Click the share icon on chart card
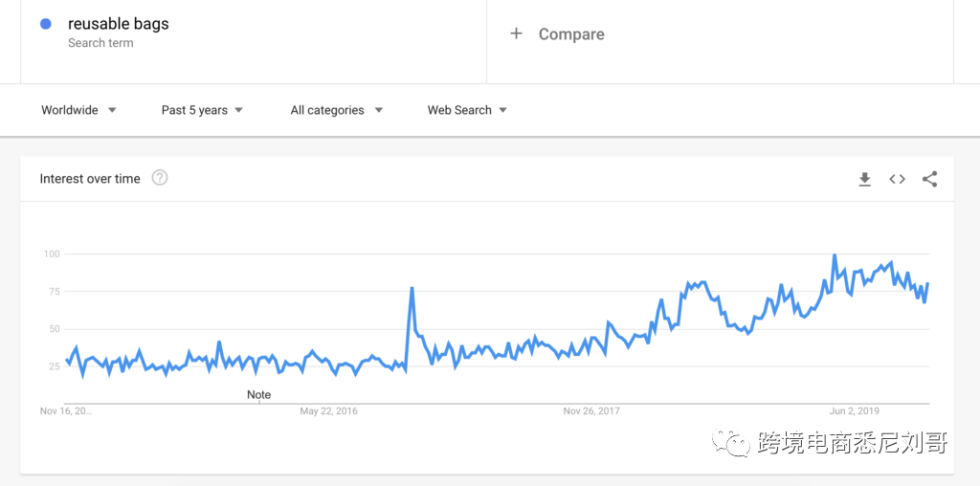 (929, 179)
